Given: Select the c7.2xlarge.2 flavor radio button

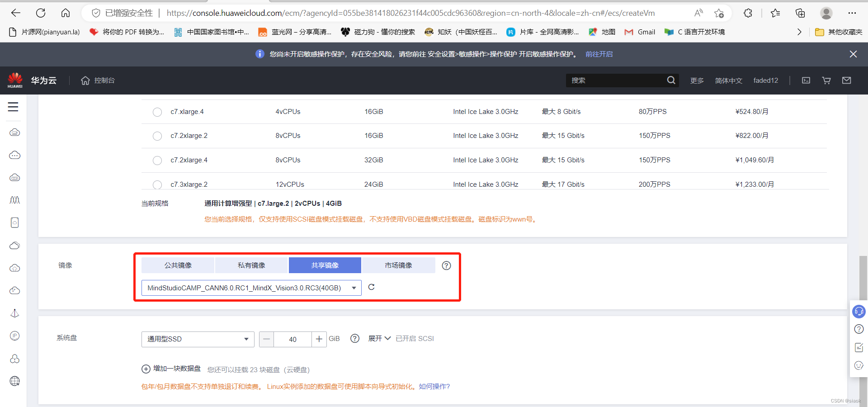Looking at the screenshot, I should point(157,136).
